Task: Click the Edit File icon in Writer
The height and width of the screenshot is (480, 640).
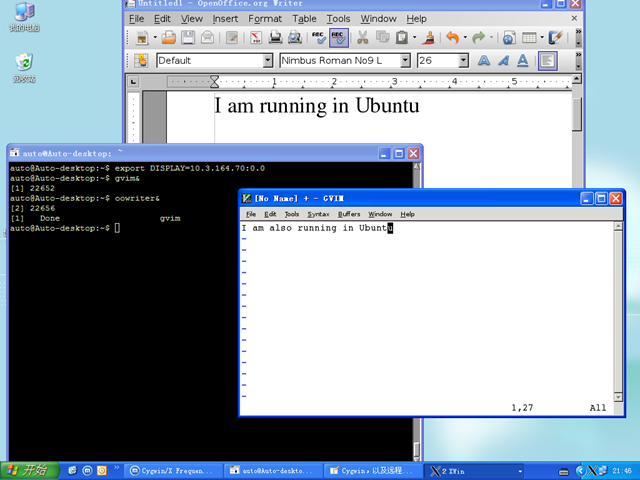Action: tap(232, 38)
